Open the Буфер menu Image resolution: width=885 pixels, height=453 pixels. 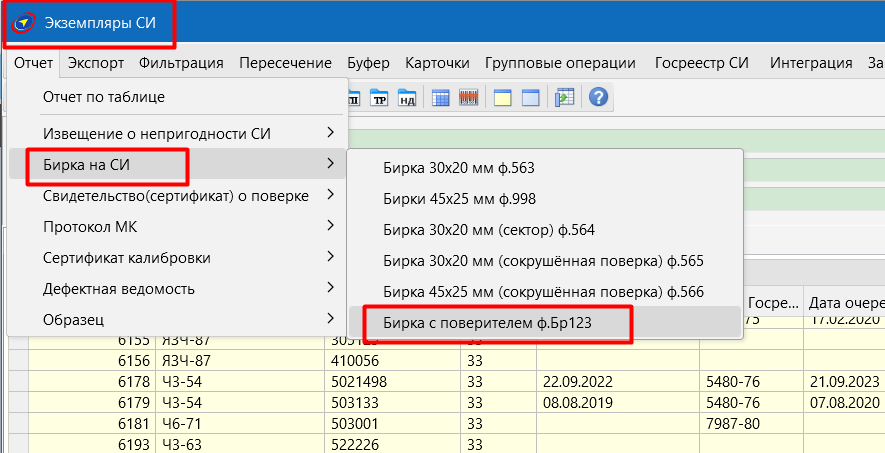coord(369,63)
